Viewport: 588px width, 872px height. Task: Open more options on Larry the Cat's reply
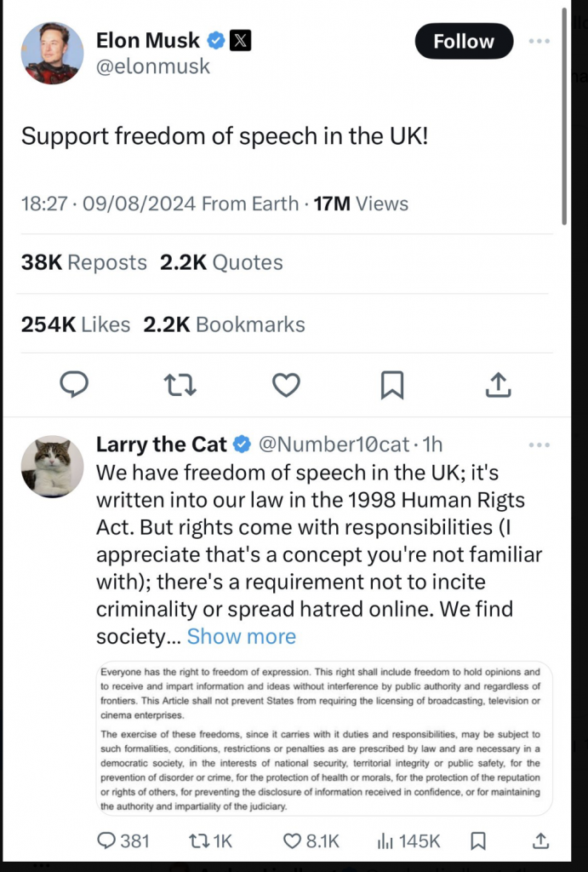point(539,445)
